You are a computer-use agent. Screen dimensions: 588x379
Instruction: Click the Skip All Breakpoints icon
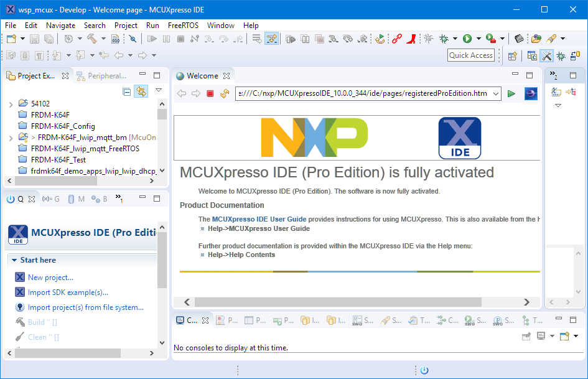point(133,39)
